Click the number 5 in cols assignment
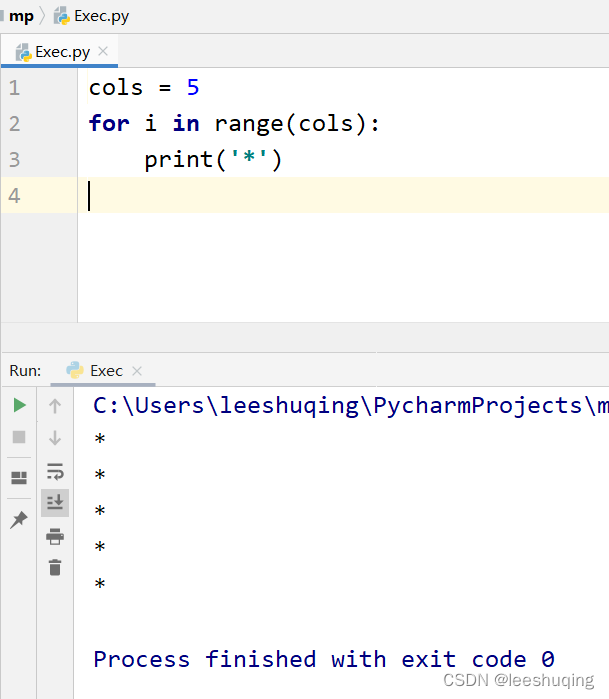 tap(193, 87)
